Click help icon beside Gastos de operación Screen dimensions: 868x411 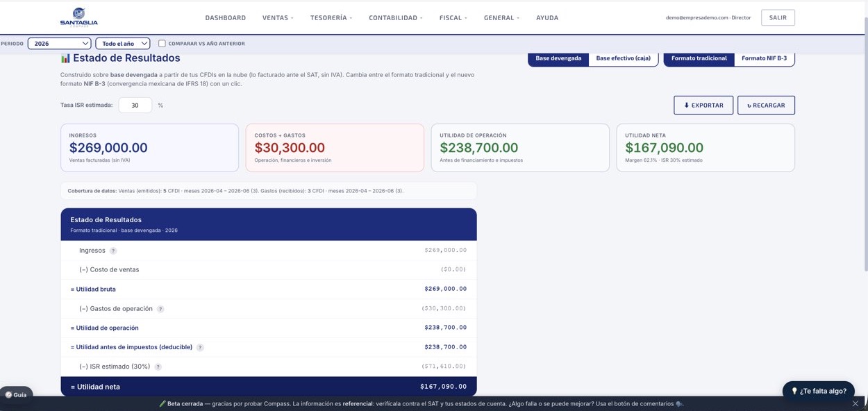[160, 309]
